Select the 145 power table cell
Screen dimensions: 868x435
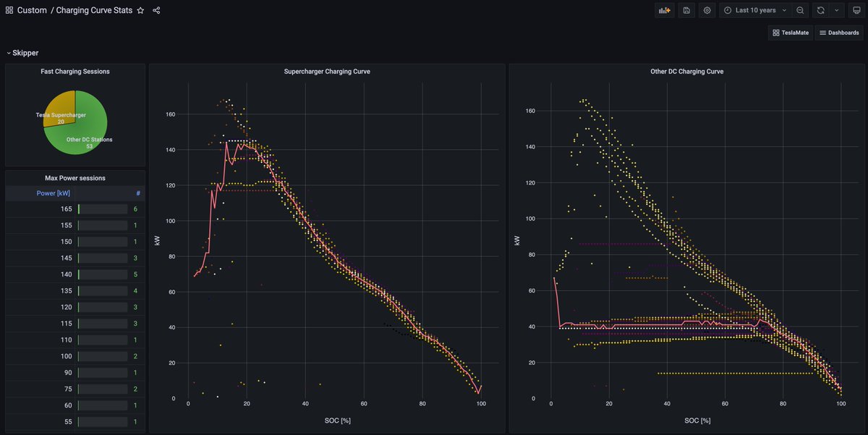click(x=40, y=258)
